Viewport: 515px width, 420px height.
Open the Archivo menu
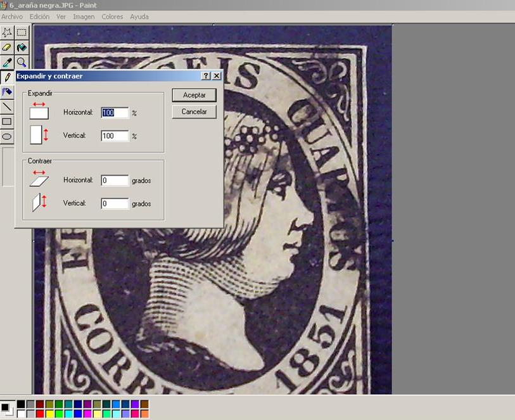point(12,16)
